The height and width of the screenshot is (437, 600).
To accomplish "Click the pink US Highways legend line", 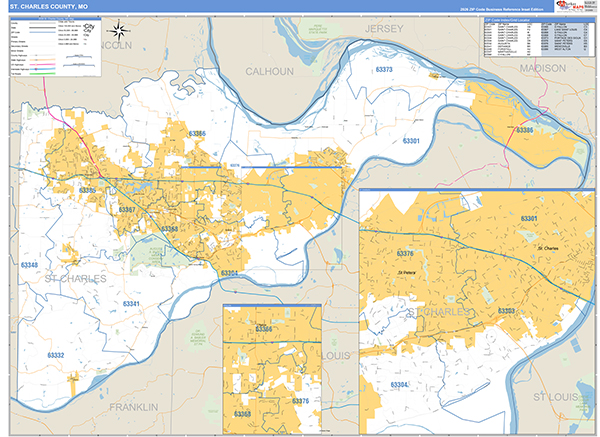I will pos(42,64).
